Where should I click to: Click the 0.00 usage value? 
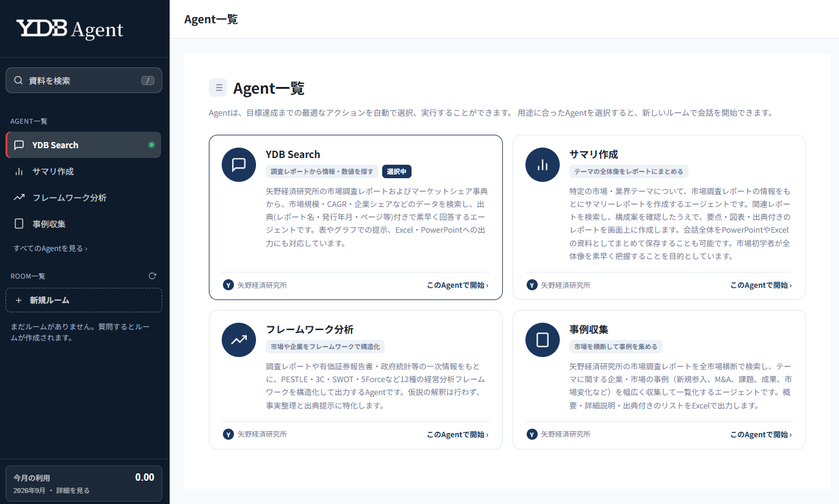(x=145, y=477)
